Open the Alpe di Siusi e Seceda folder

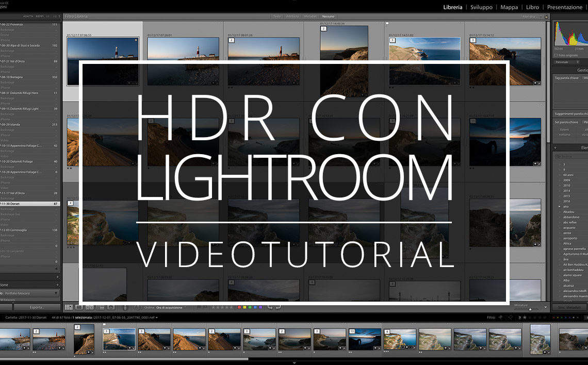click(x=29, y=45)
